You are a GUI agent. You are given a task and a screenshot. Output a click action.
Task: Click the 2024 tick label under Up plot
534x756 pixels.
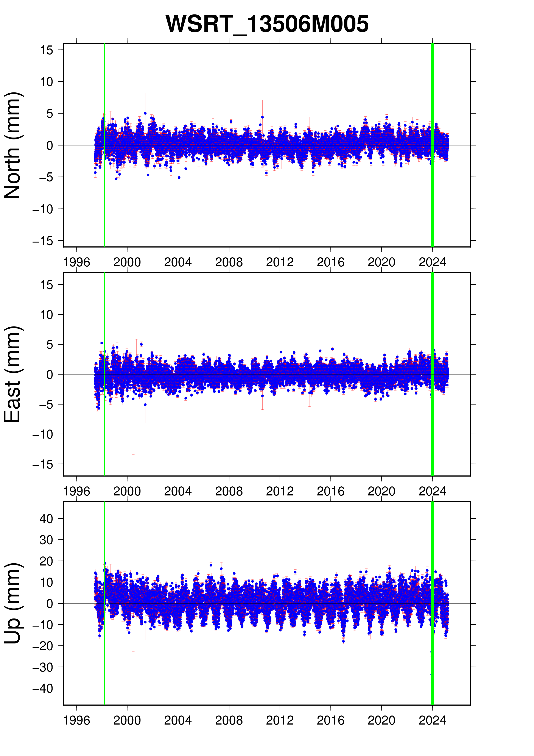pos(432,720)
